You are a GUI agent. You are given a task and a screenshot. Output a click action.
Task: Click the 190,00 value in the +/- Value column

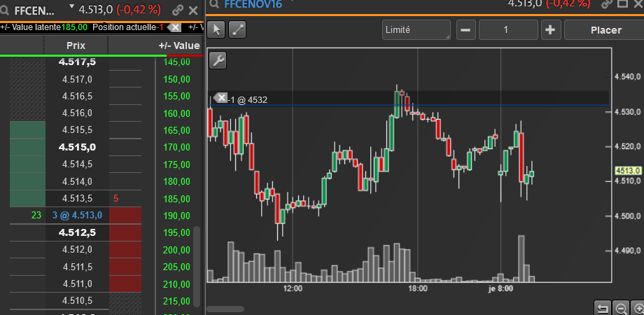[x=176, y=216]
